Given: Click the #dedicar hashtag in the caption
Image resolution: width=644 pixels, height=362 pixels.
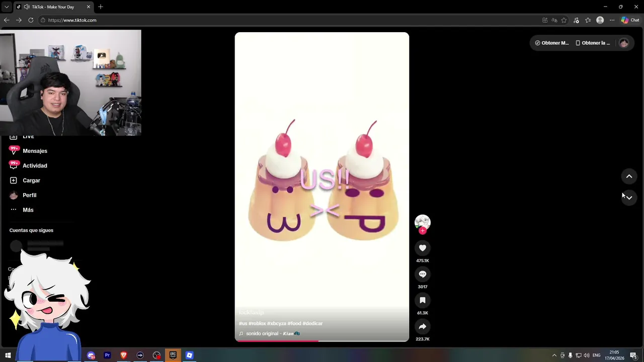Looking at the screenshot, I should tap(312, 323).
